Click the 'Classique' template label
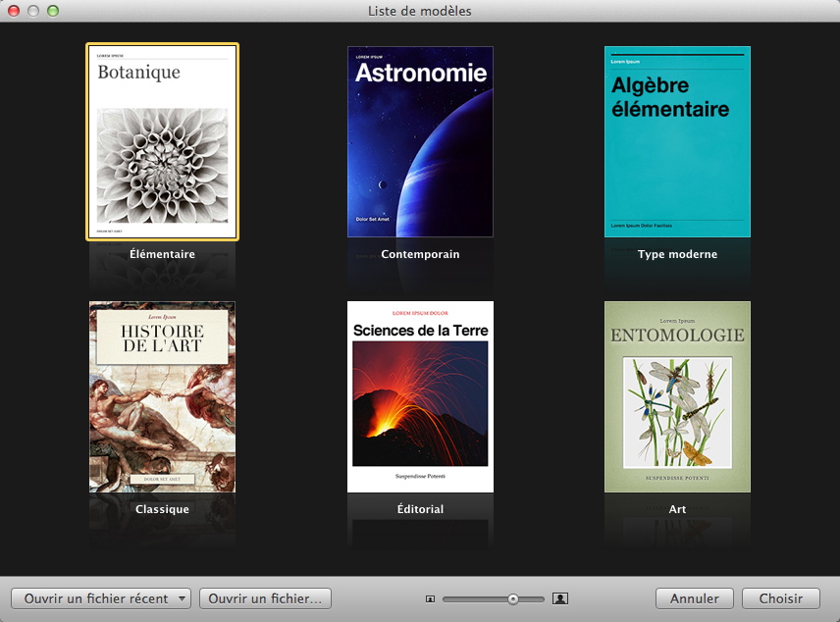840x622 pixels. coord(162,509)
